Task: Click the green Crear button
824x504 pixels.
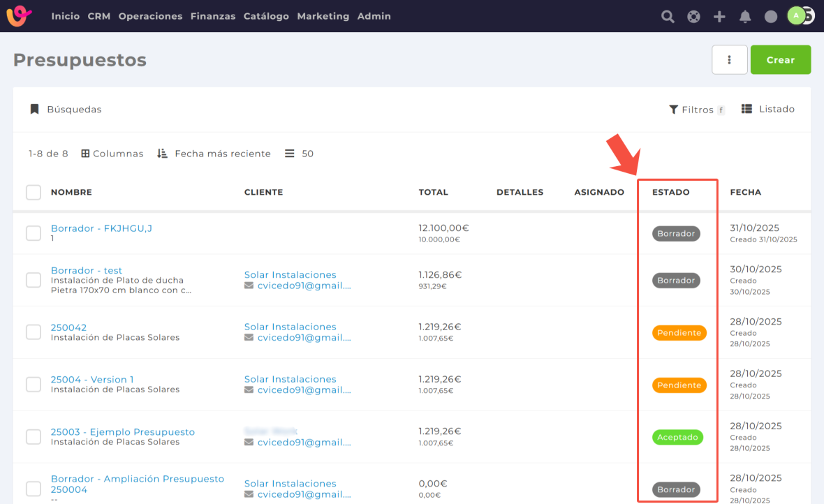Action: click(780, 60)
